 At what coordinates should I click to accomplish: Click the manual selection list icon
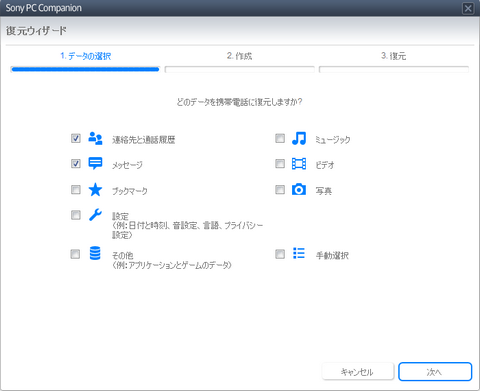click(299, 253)
